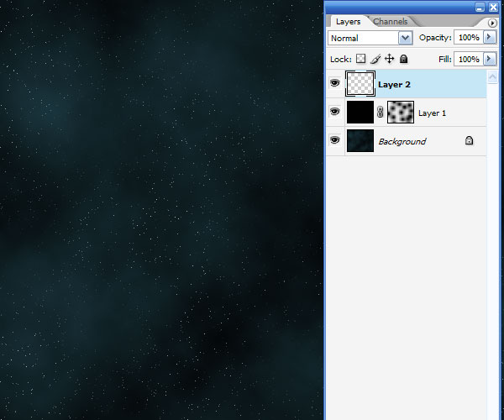Select the Background layer name
The height and width of the screenshot is (420, 504).
click(x=402, y=142)
